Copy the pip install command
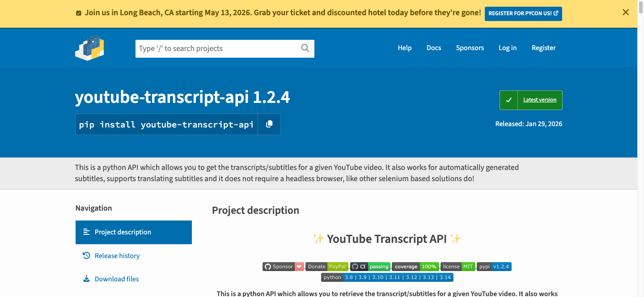The height and width of the screenshot is (297, 644). [x=269, y=124]
